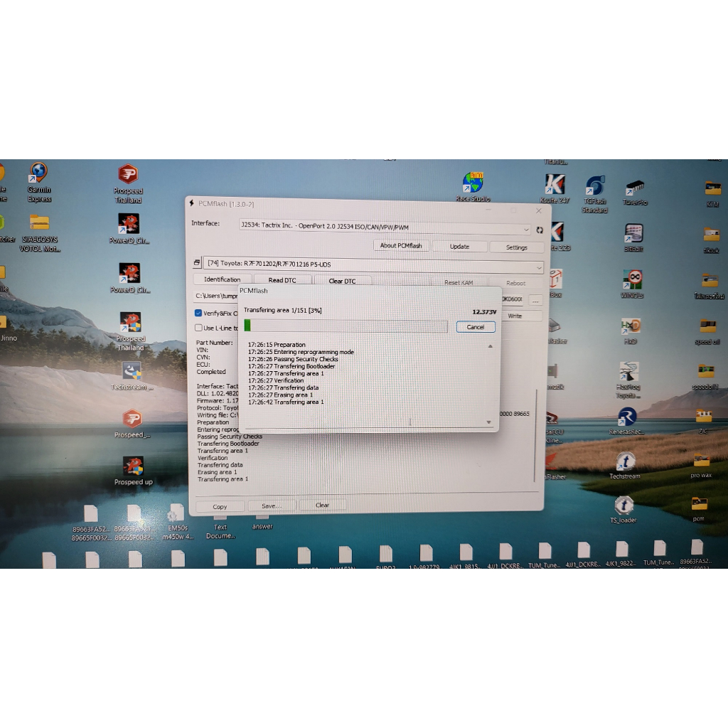Click the Identification button
Image resolution: width=728 pixels, height=728 pixels.
point(222,279)
